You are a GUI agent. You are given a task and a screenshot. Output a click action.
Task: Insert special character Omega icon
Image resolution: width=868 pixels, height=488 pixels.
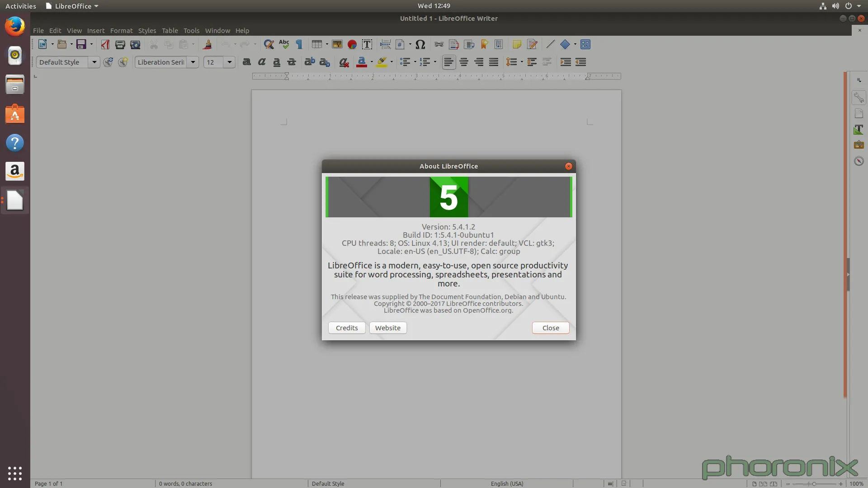point(420,44)
